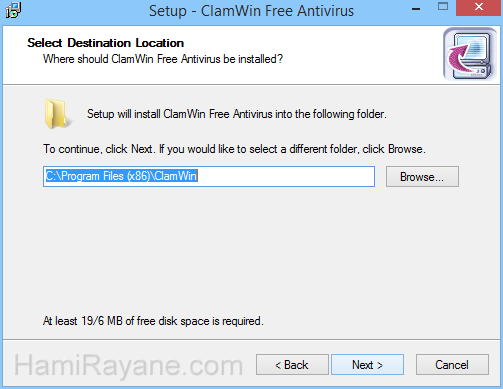Click the 'At least 19/6 MB' disk space text
The height and width of the screenshot is (389, 503).
(153, 321)
